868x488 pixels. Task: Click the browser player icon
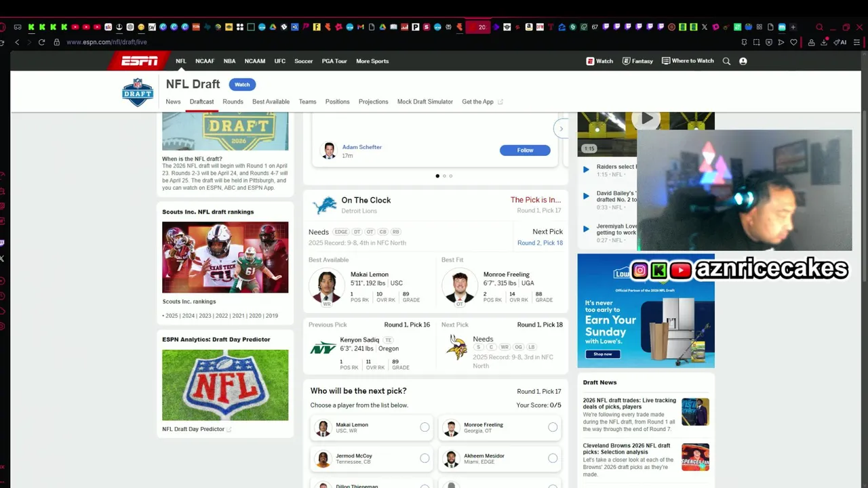pos(781,42)
